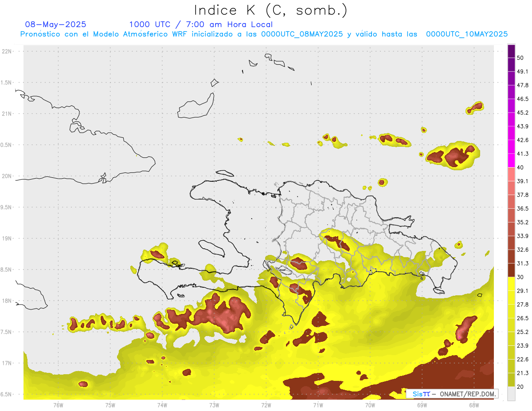Viewport: 532px width, 411px height.
Task: Click the color bar value "25.2"
Action: click(x=523, y=332)
